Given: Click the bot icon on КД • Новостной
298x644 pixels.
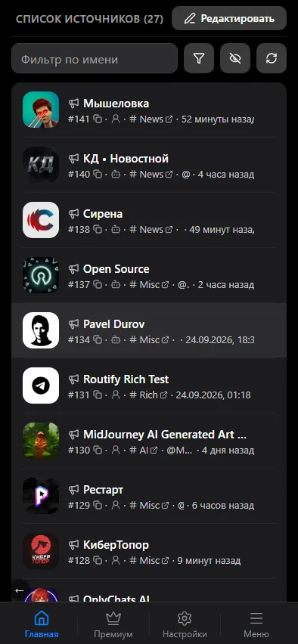Looking at the screenshot, I should pyautogui.click(x=116, y=174).
